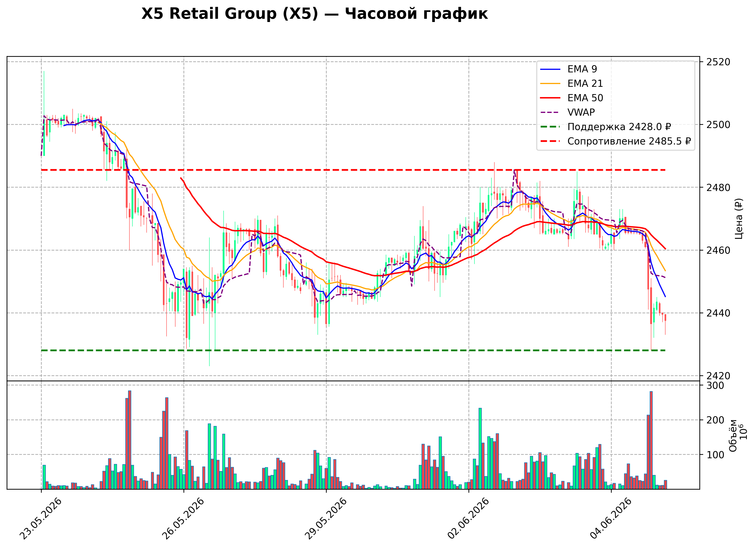Click the solid red EMA 50 legend sample
Screen dimensions: 756x548
pos(550,98)
